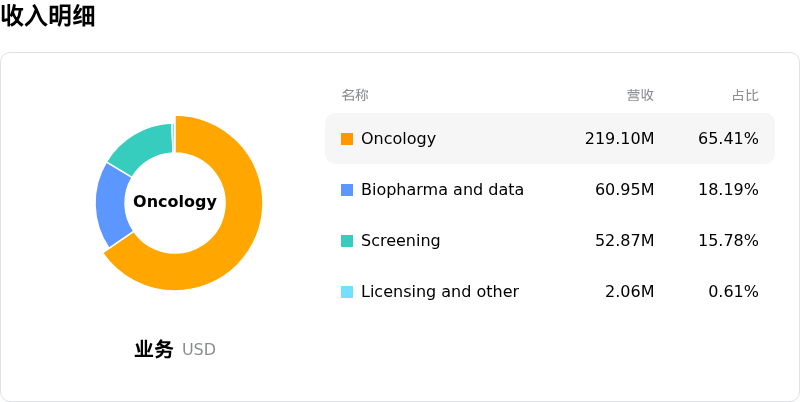Click the 营收 column header
Screen dimensions: 800x402
coord(640,95)
